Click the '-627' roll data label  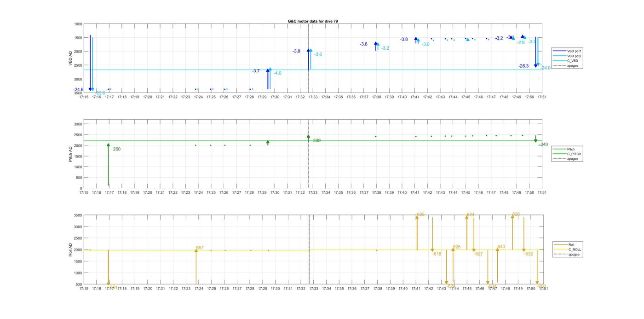[478, 254]
